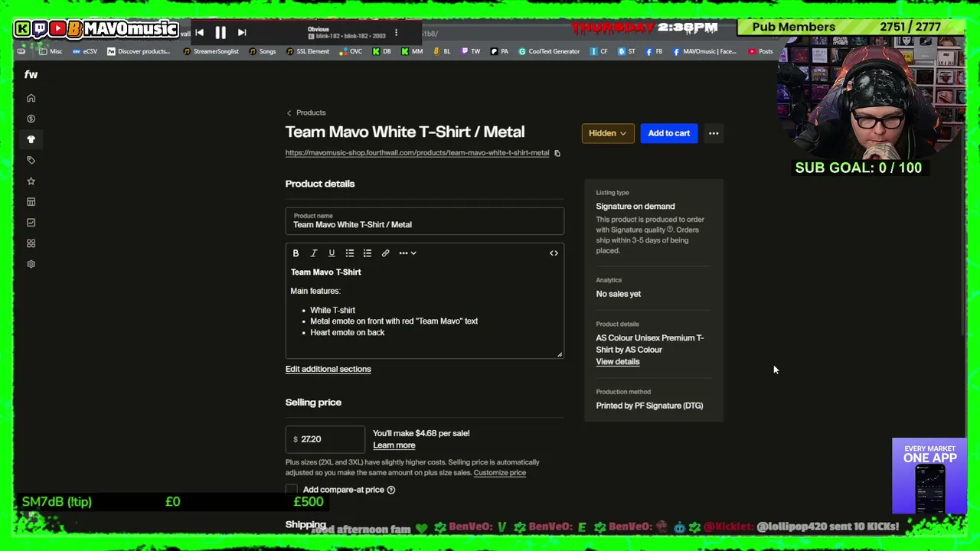Insert a hyperlink in the description editor

click(x=386, y=253)
